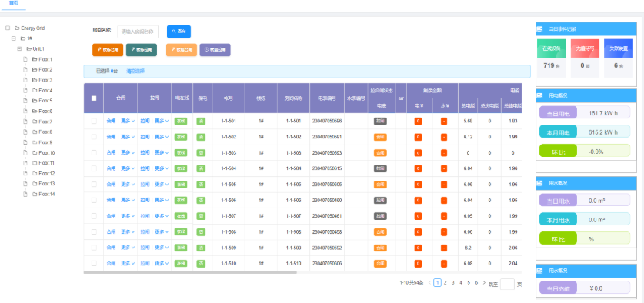This screenshot has width=644, height=303.
Task: Click the folder icon of Floor:12
Action: (35, 173)
